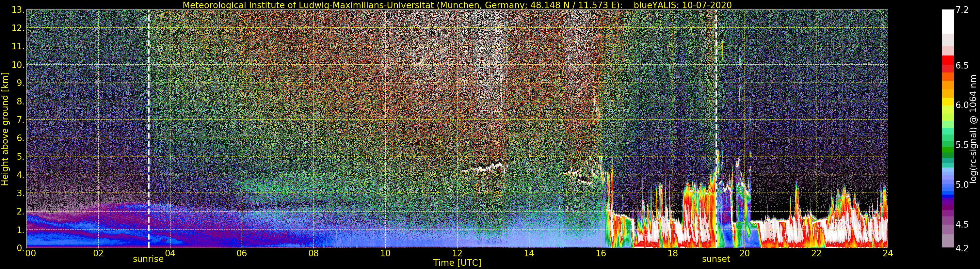Click height-axis tick label "13."
This screenshot has height=269, width=980.
18,10
